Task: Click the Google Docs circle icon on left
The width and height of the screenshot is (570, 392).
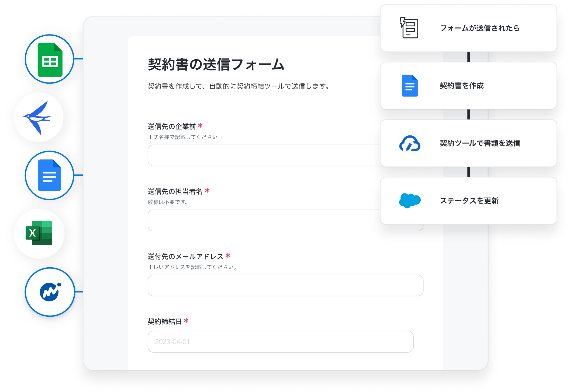Action: (x=50, y=175)
